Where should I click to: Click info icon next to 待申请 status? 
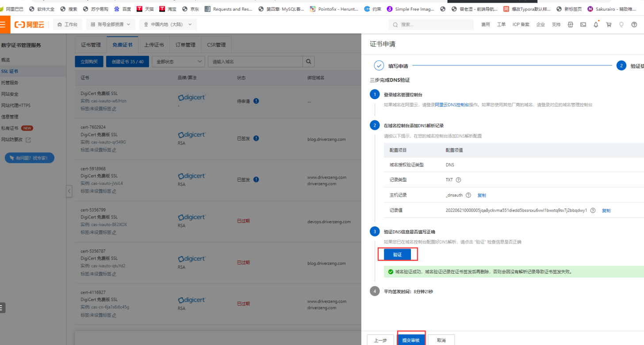[x=256, y=101]
